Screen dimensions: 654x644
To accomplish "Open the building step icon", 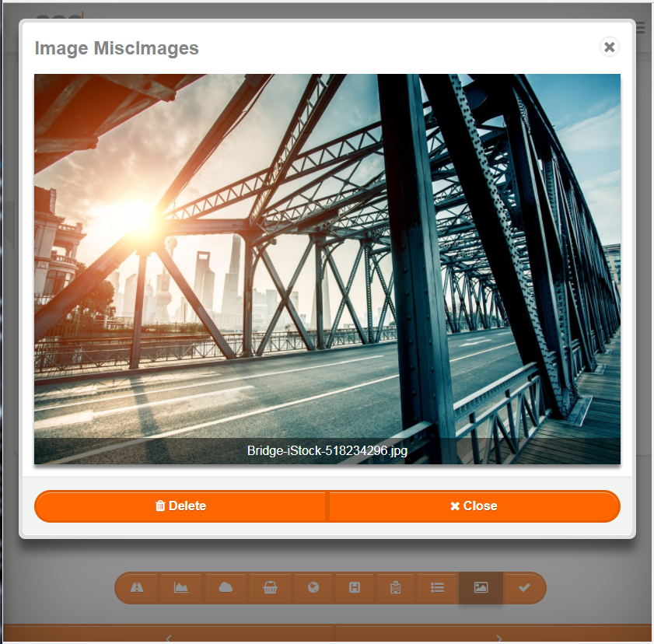I will pos(395,588).
